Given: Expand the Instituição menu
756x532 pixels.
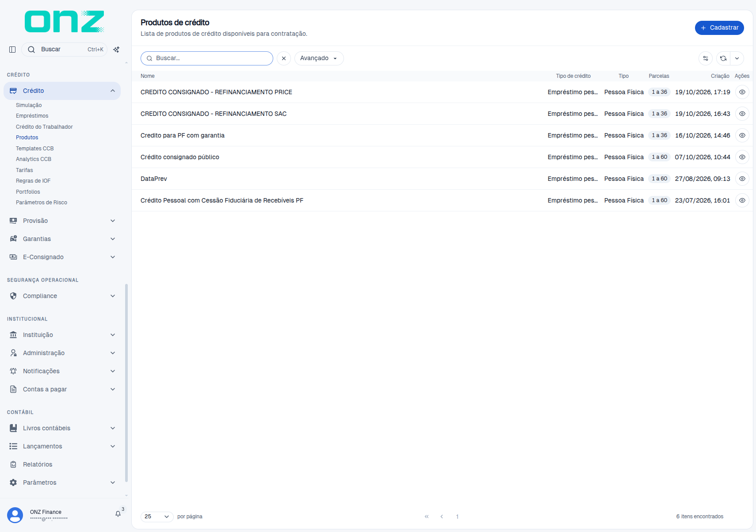Looking at the screenshot, I should tap(62, 335).
